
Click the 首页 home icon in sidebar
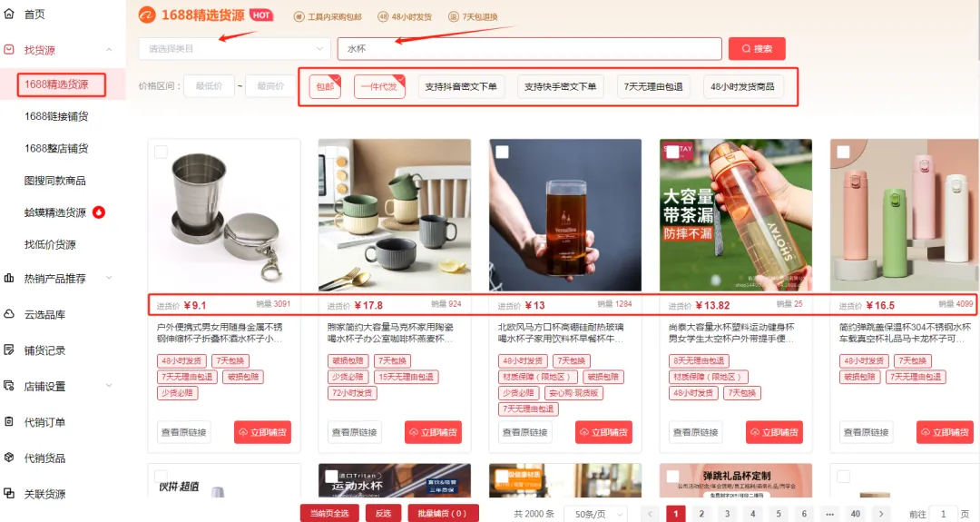[x=9, y=14]
